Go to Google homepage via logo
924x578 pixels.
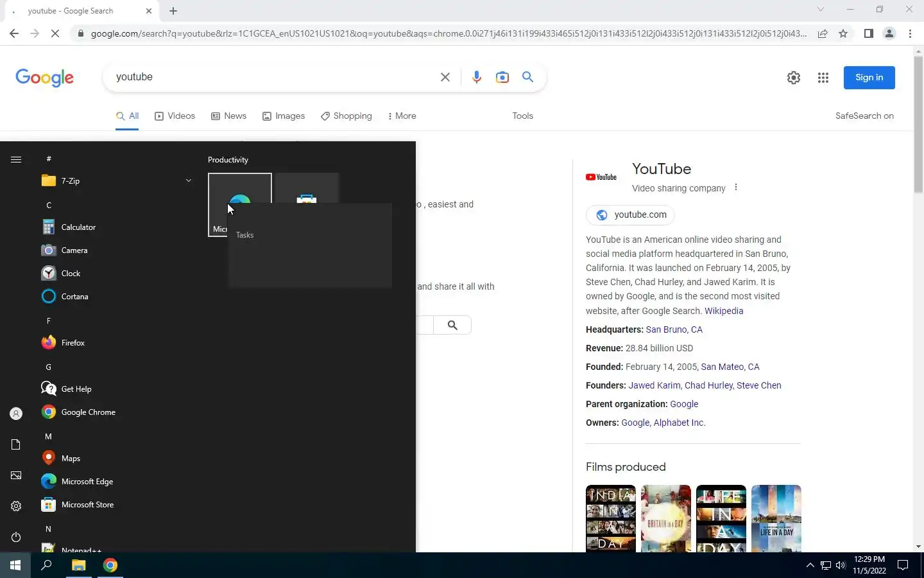click(45, 78)
